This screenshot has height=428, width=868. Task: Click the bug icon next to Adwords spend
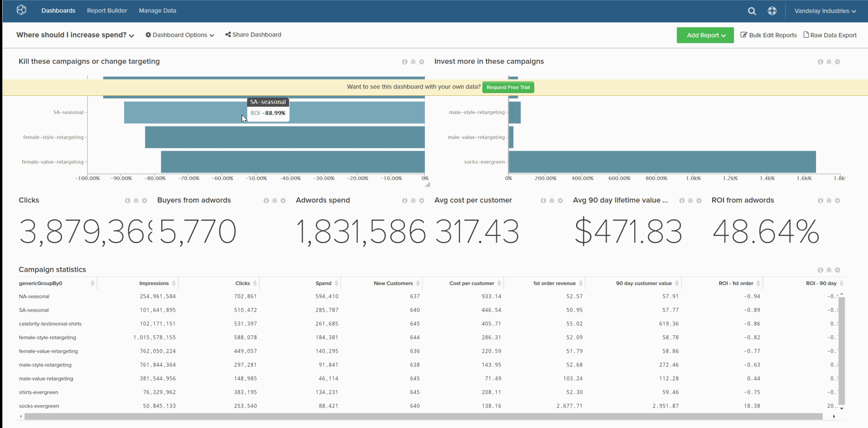click(413, 200)
